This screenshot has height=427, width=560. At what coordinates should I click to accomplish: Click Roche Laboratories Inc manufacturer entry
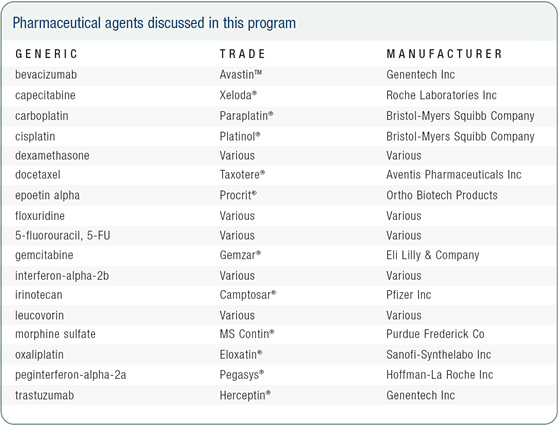pyautogui.click(x=441, y=95)
